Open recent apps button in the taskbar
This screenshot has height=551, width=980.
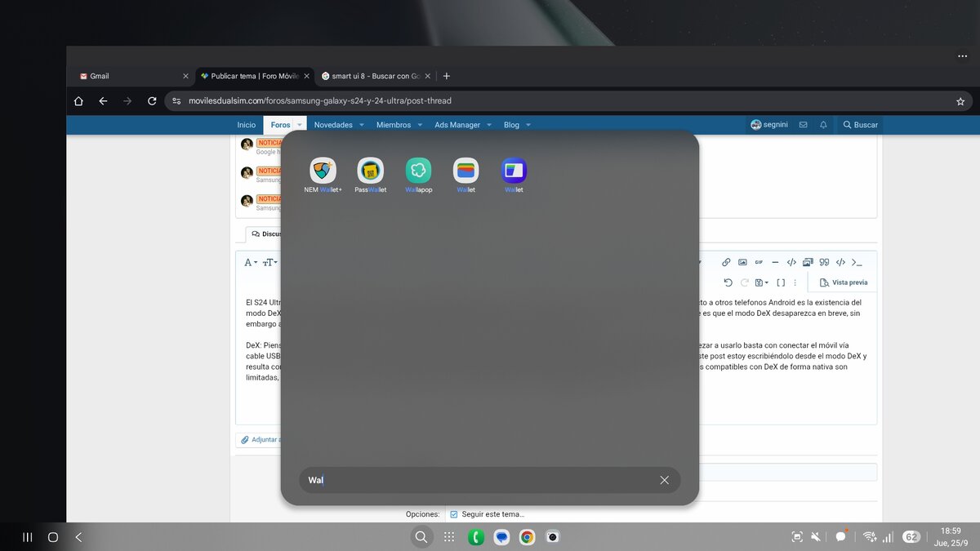27,537
